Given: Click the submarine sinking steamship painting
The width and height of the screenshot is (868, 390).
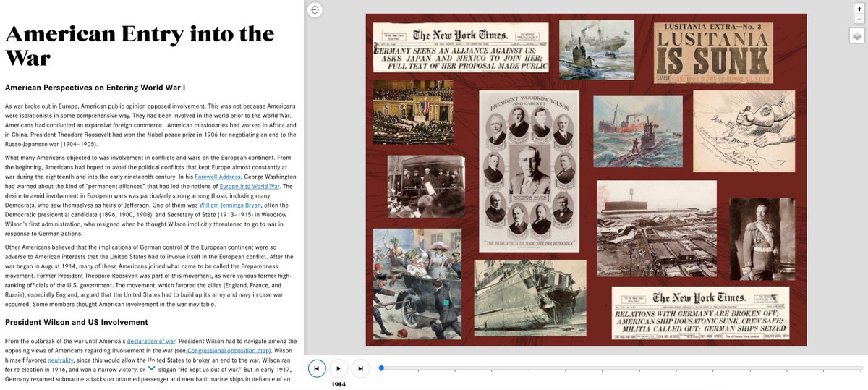Looking at the screenshot, I should pyautogui.click(x=638, y=132).
